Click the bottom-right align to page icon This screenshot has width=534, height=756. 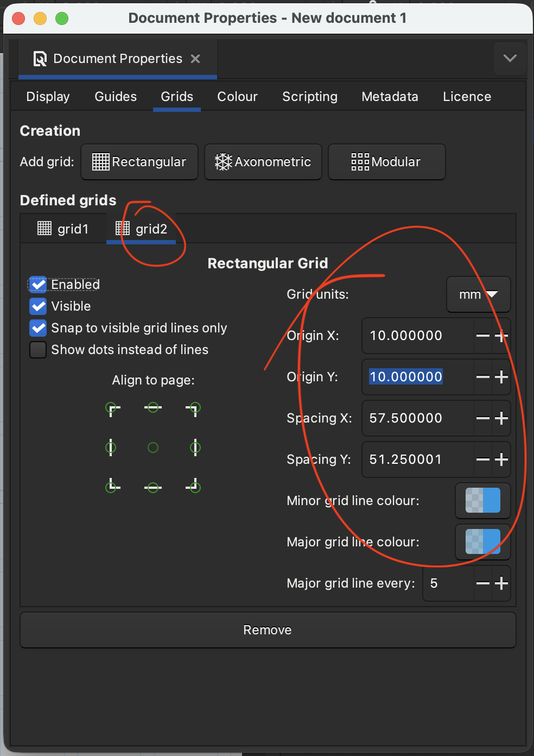tap(194, 487)
